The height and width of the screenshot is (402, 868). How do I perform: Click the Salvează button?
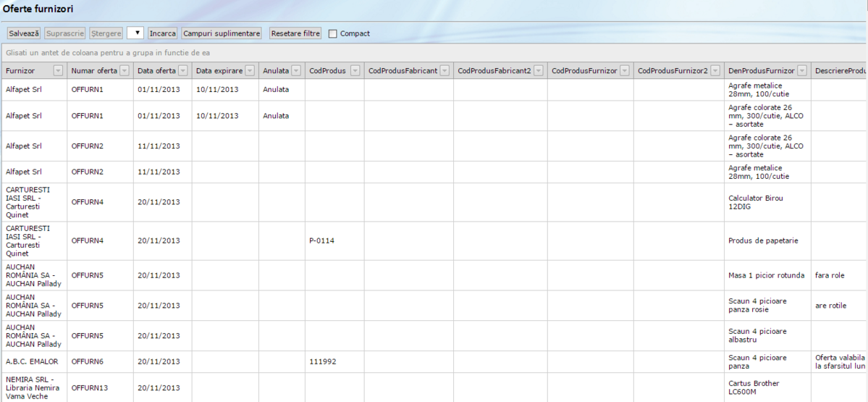(24, 33)
